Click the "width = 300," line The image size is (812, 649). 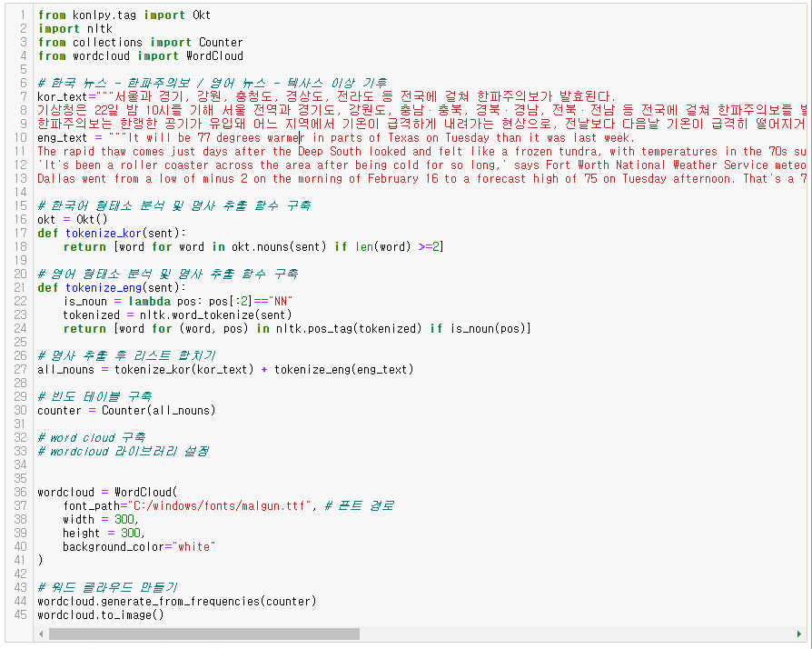point(101,519)
